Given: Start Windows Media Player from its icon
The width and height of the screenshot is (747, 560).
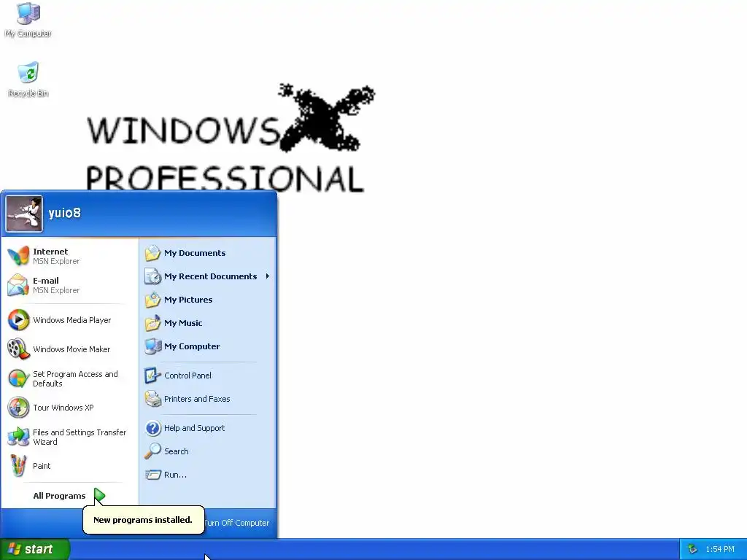Looking at the screenshot, I should [18, 320].
